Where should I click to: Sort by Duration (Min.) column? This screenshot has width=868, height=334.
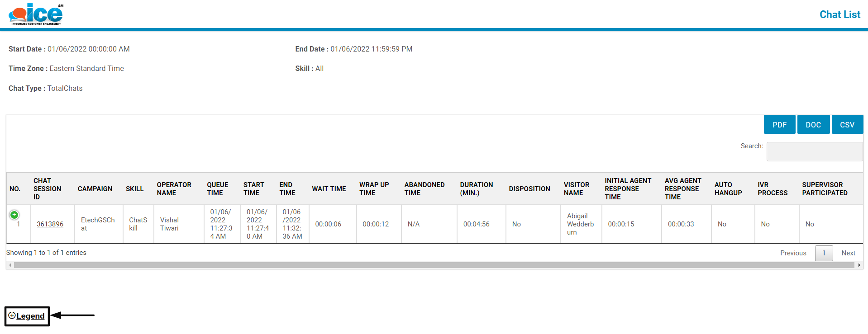point(476,189)
